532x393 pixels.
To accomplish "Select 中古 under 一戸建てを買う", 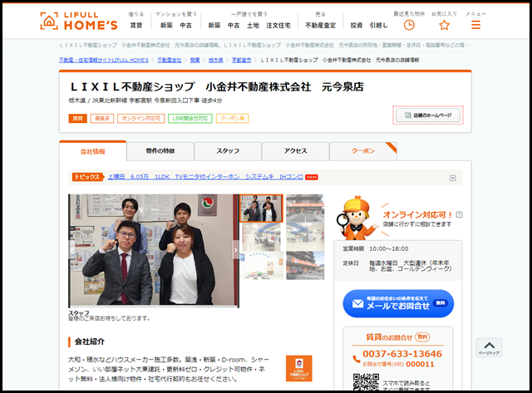I will tap(234, 26).
